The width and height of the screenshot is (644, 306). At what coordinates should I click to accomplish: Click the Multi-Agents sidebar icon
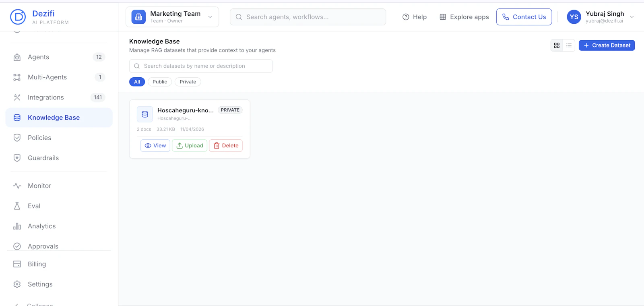click(x=17, y=77)
